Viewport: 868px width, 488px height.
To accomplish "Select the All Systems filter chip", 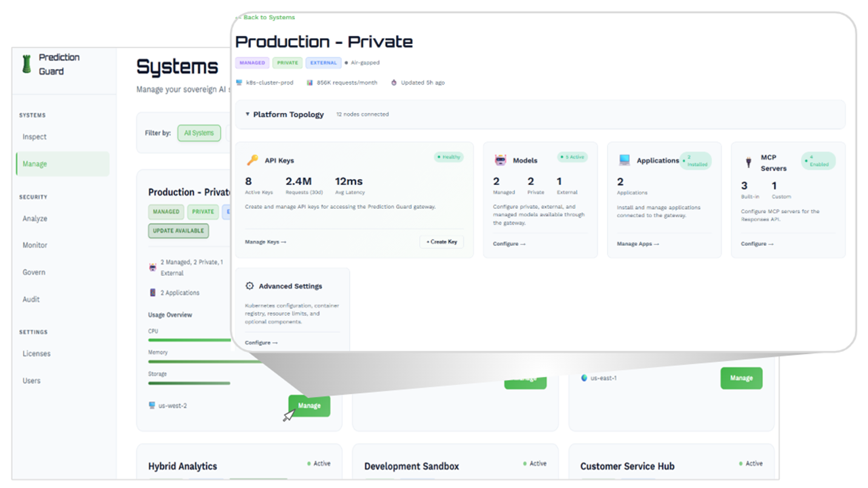I will tap(199, 133).
